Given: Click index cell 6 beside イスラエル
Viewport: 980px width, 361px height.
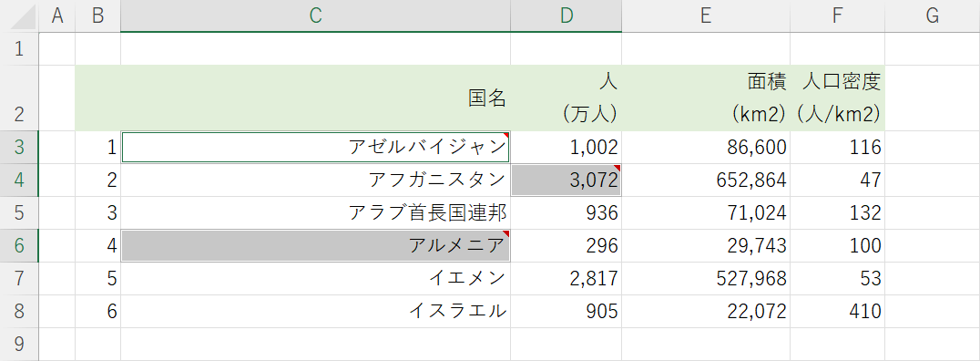Looking at the screenshot, I should (98, 312).
